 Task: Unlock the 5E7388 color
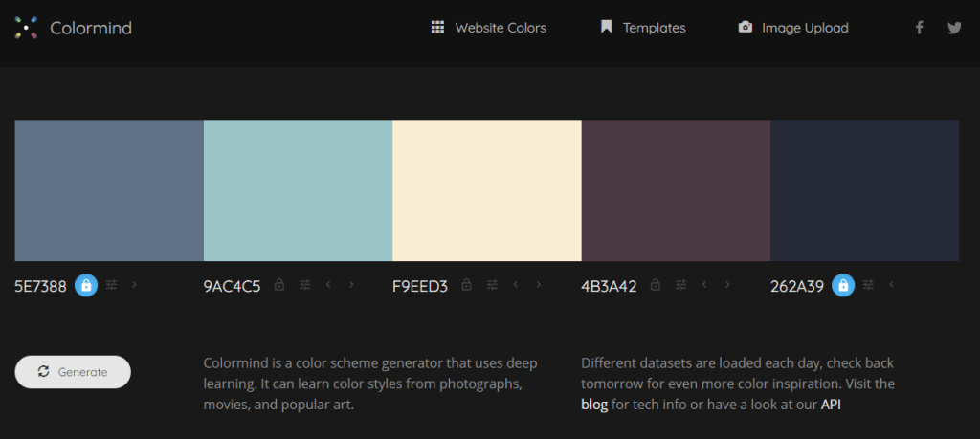pyautogui.click(x=86, y=285)
